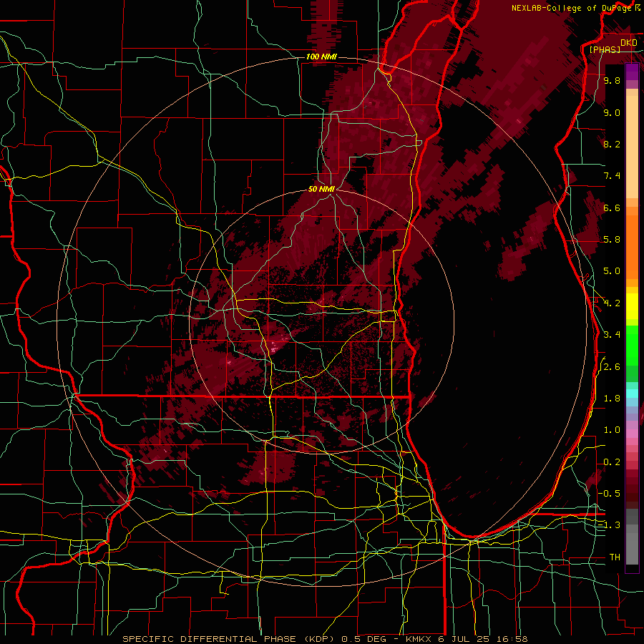
Task: Click the 7.4 value on the color scale
Action: (612, 176)
